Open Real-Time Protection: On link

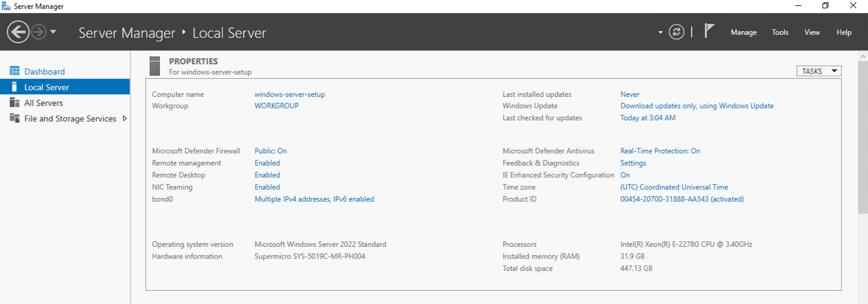coord(660,151)
